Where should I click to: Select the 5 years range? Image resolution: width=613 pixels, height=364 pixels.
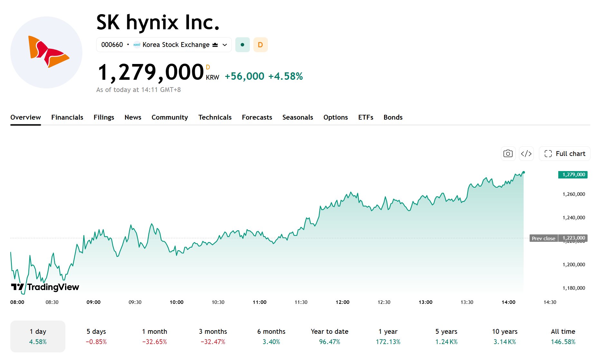click(x=447, y=336)
